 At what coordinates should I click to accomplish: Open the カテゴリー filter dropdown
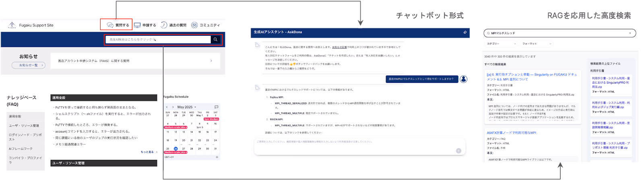501,43
